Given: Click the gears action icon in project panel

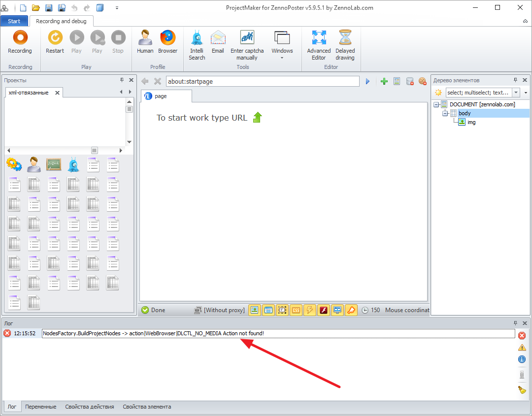Looking at the screenshot, I should coord(14,165).
